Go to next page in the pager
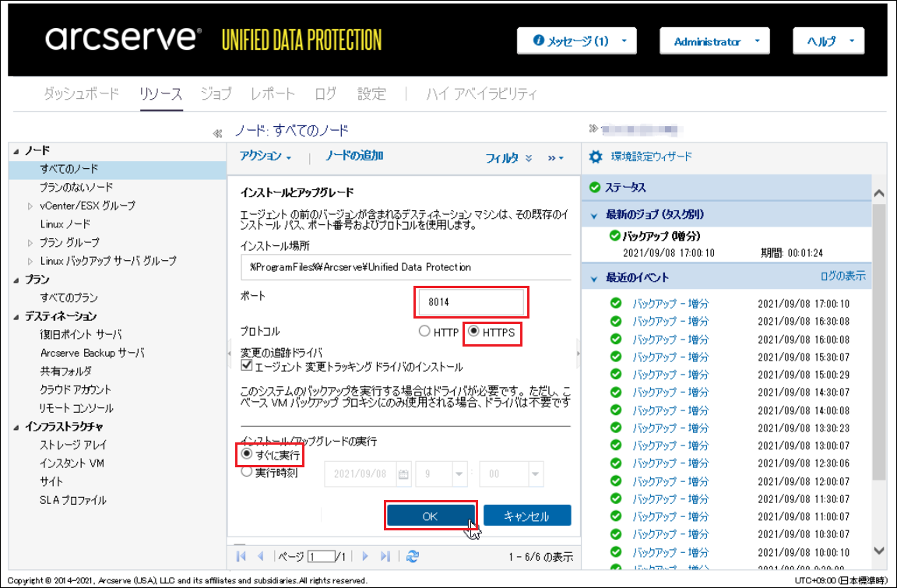Image resolution: width=897 pixels, height=588 pixels. click(365, 556)
